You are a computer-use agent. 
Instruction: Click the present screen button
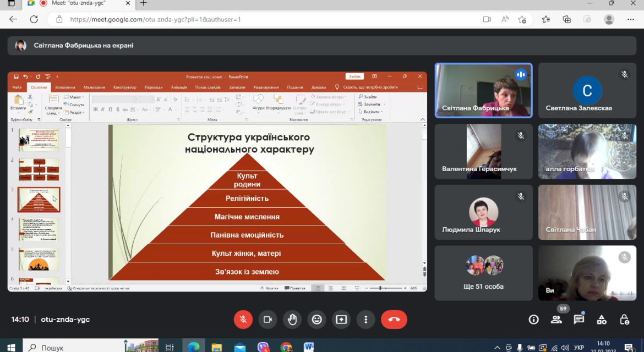click(341, 319)
